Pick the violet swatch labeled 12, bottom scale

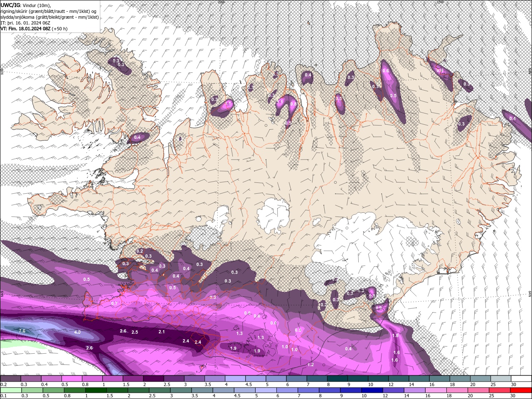tap(393, 390)
